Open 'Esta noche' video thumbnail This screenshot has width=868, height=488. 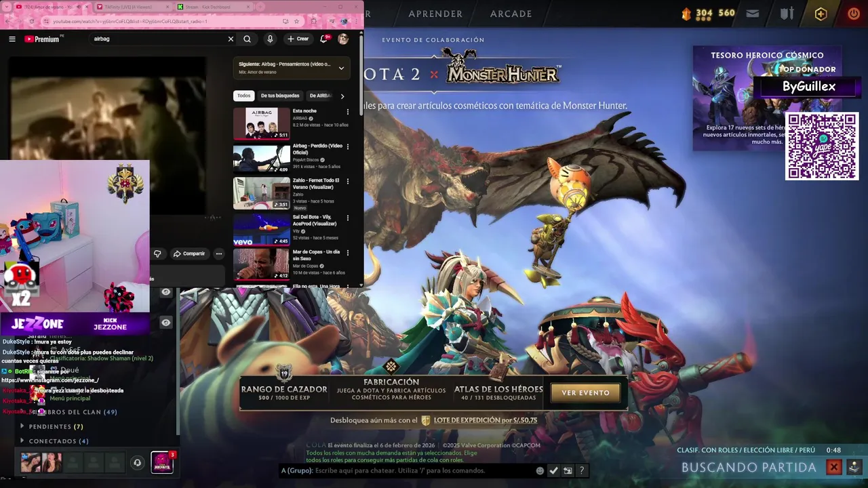(x=262, y=123)
